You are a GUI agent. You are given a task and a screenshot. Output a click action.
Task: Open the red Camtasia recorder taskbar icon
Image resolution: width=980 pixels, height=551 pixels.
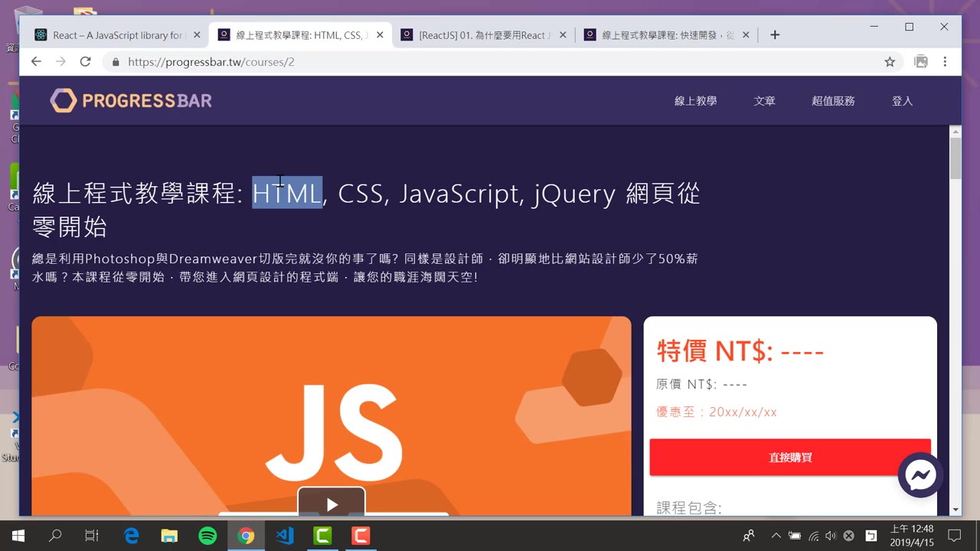[x=361, y=536]
